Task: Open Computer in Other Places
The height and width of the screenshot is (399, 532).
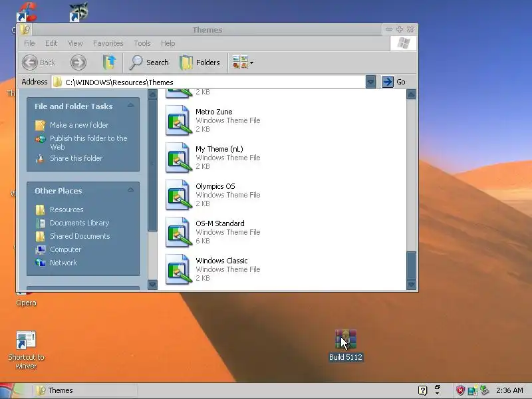Action: pyautogui.click(x=65, y=249)
